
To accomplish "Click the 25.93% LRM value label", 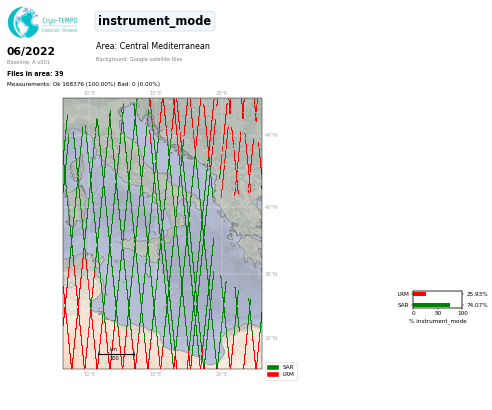I will [477, 294].
